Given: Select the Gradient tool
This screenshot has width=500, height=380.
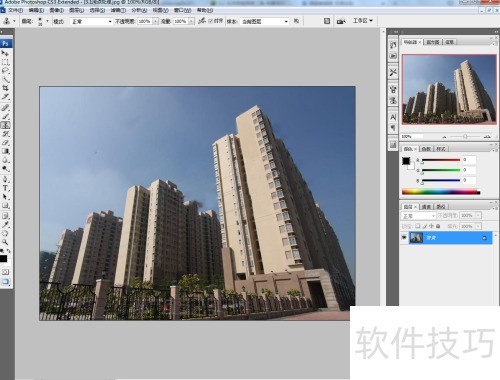Looking at the screenshot, I should point(5,151).
